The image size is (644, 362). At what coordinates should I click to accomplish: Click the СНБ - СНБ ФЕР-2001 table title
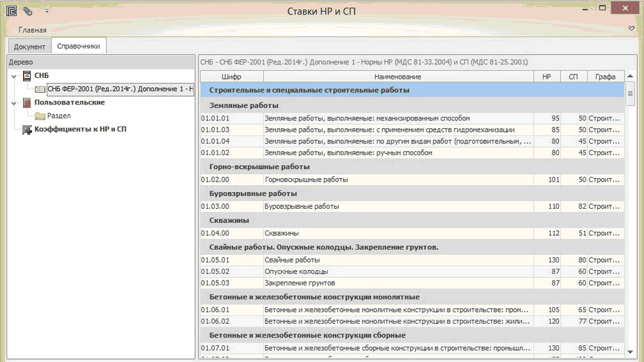coord(364,62)
